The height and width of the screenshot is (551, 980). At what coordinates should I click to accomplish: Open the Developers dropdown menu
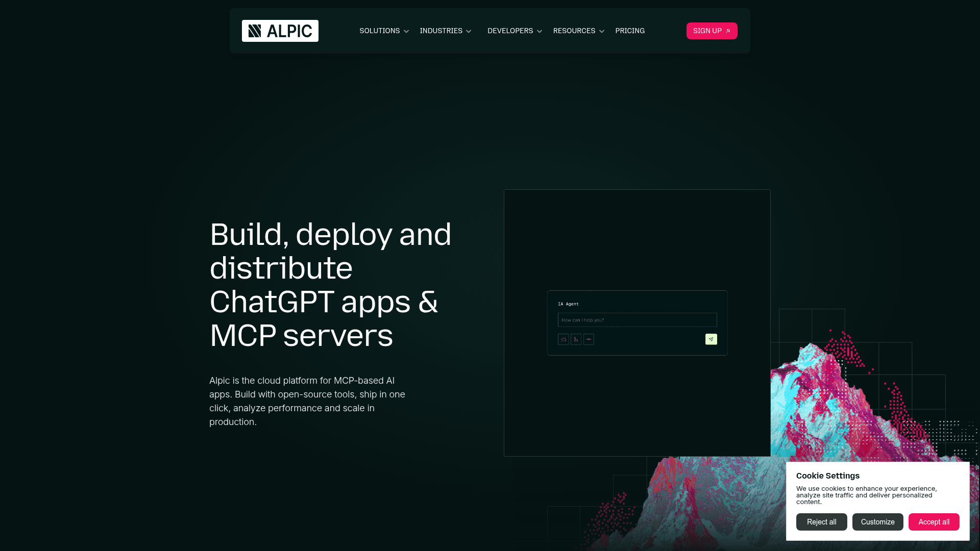pos(514,31)
